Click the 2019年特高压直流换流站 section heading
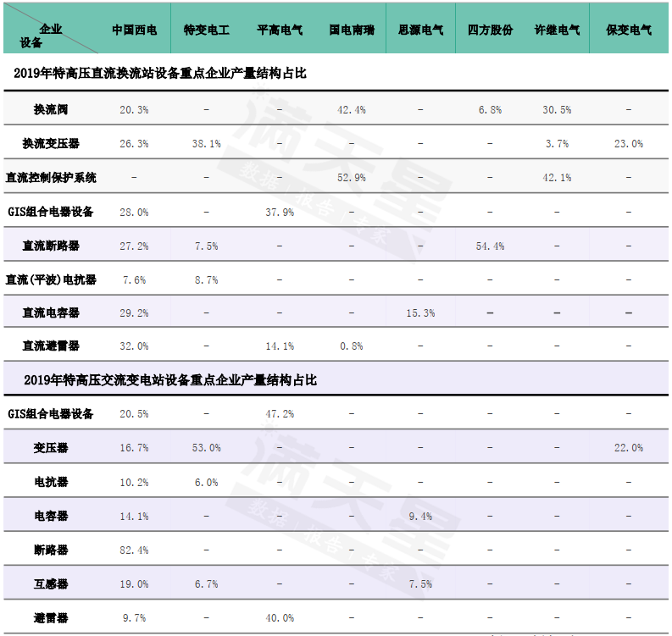672x636 pixels. 160,73
